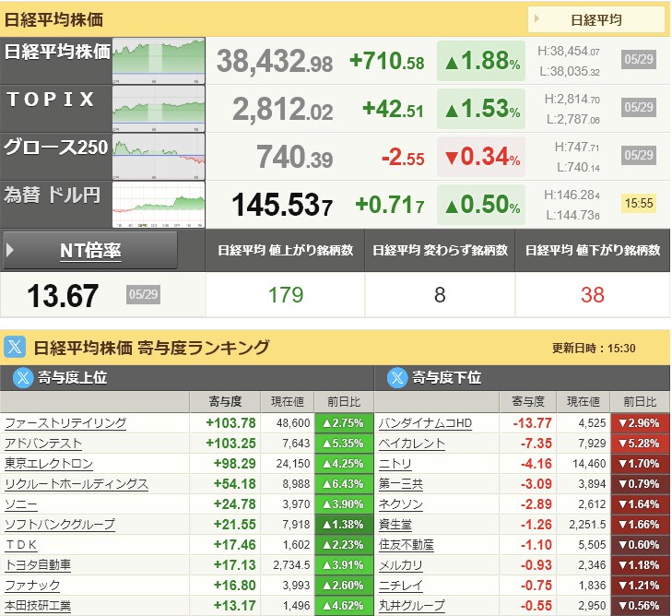Click the NT倍率 value 13.67
This screenshot has height=616, width=672.
click(x=63, y=295)
